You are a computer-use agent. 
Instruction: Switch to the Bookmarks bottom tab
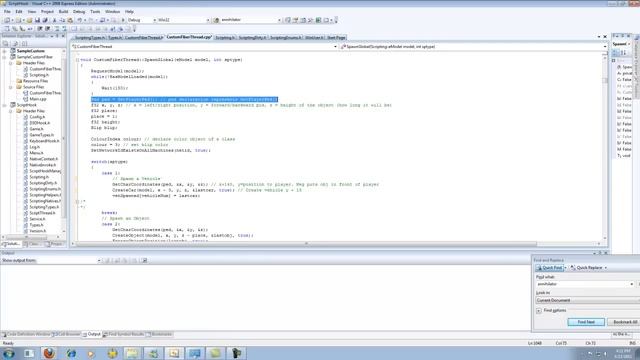pyautogui.click(x=160, y=334)
